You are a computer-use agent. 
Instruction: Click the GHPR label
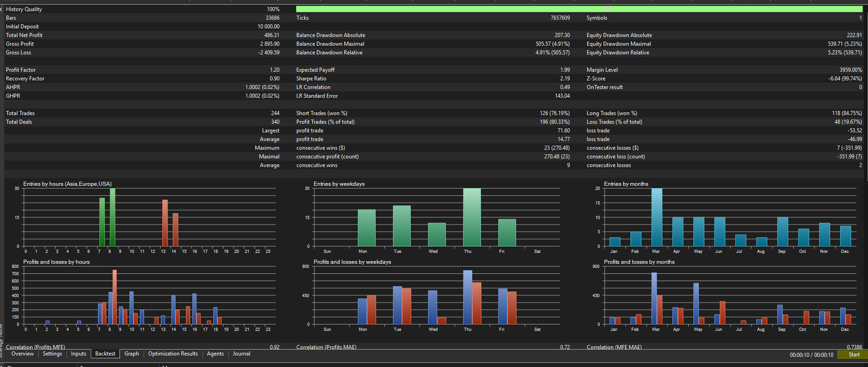[13, 96]
